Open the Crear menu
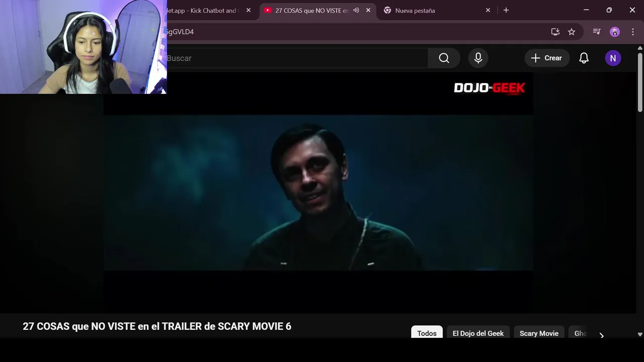 coord(547,58)
